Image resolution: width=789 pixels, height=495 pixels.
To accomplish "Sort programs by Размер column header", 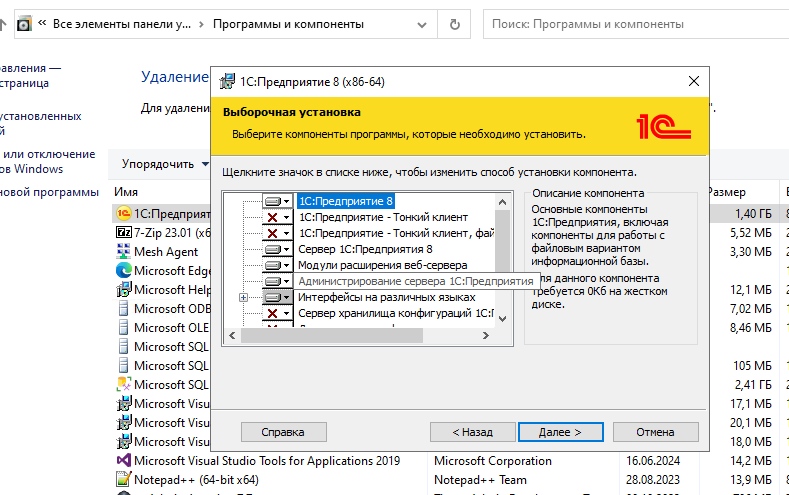I will [x=726, y=192].
